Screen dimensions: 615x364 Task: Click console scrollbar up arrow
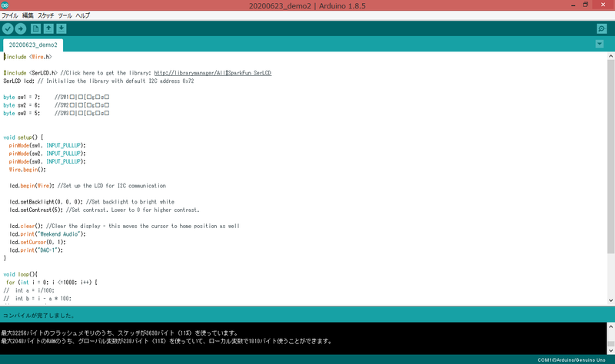tap(610, 327)
